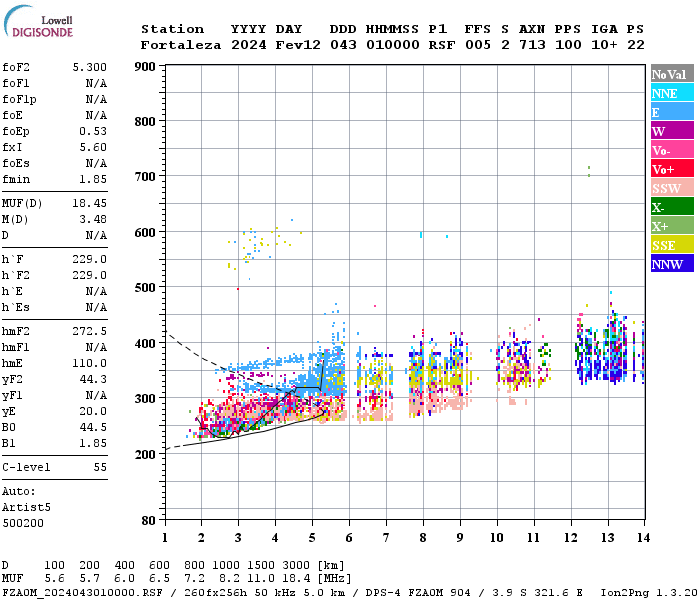The image size is (700, 600).
Task: Select the X- dark green legend swatch
Action: click(672, 207)
